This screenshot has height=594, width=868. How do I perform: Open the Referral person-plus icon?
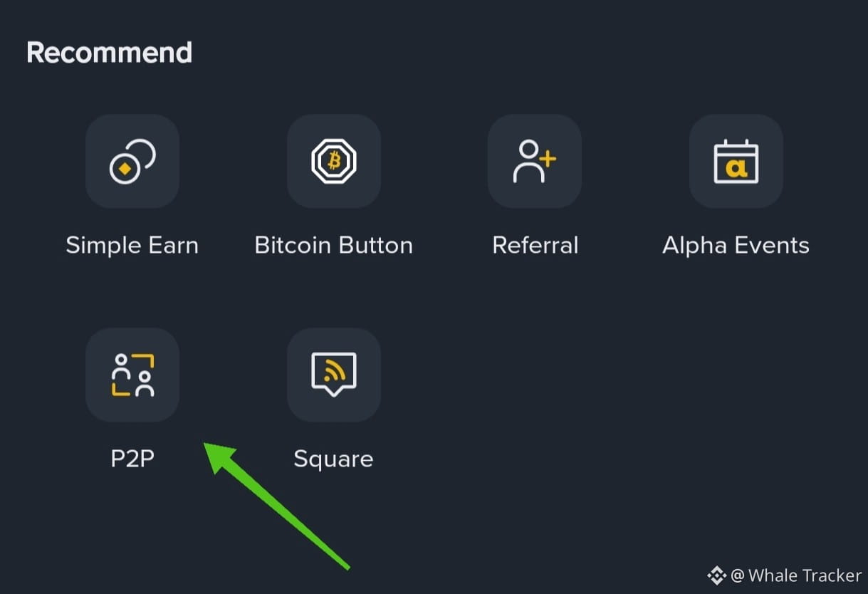click(534, 161)
